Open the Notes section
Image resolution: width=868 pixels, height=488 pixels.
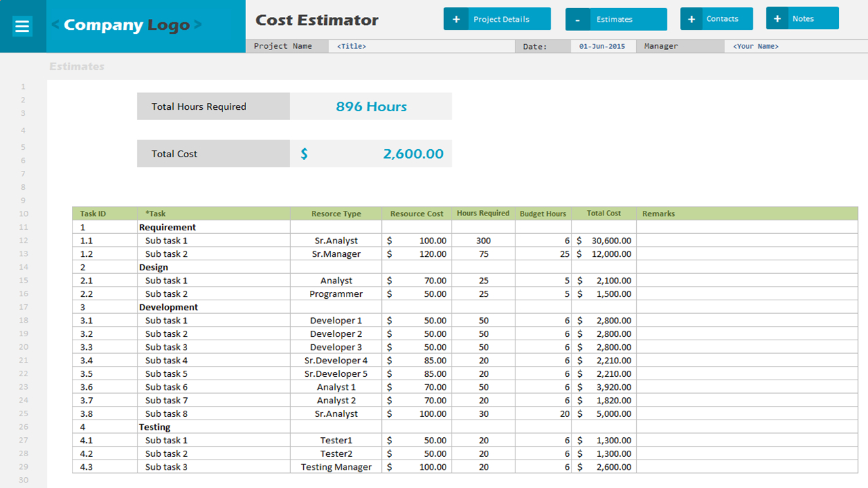(803, 19)
